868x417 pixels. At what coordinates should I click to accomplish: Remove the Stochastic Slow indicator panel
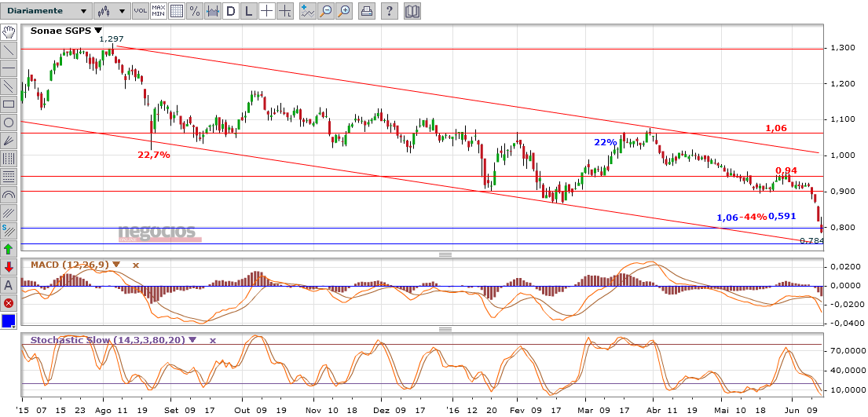tap(213, 340)
